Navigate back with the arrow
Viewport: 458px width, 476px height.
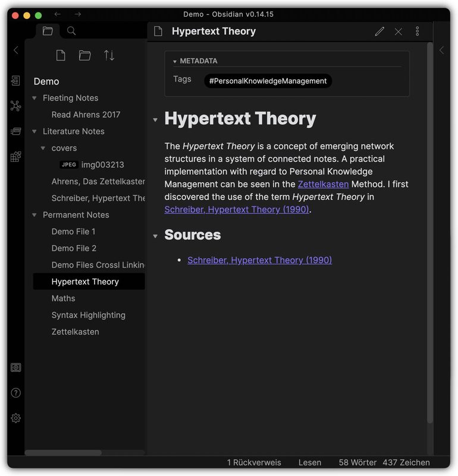click(x=58, y=14)
